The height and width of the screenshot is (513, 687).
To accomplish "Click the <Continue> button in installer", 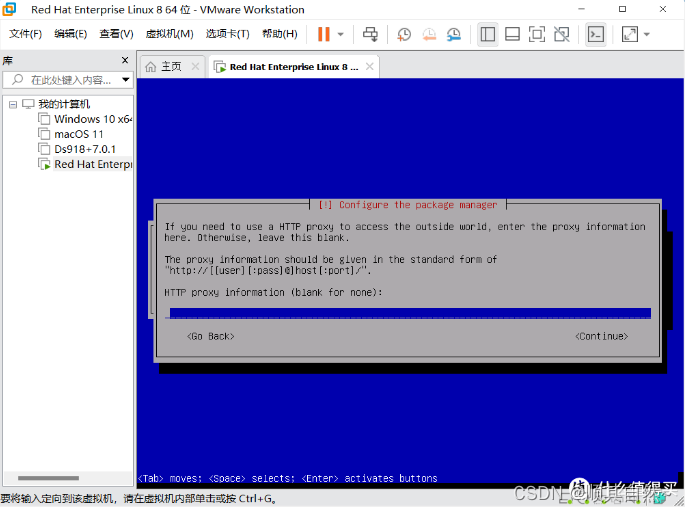I will (602, 336).
